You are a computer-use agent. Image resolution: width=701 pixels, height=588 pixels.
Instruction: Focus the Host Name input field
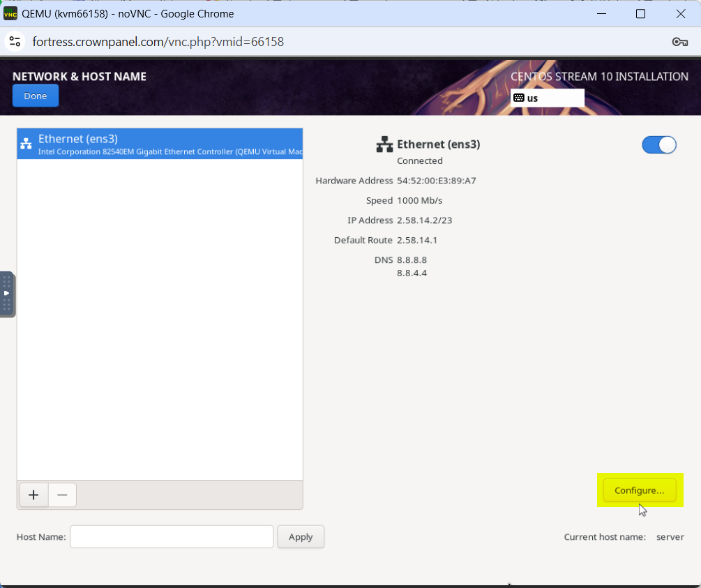tap(172, 536)
